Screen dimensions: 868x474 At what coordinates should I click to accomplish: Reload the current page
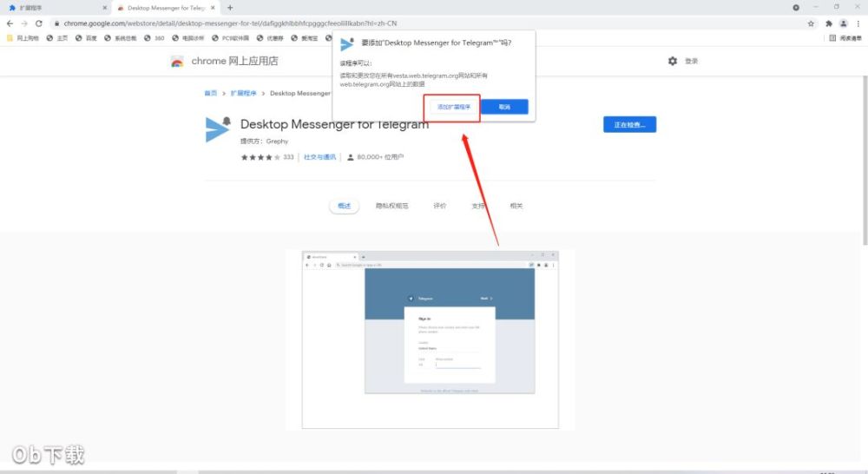39,23
